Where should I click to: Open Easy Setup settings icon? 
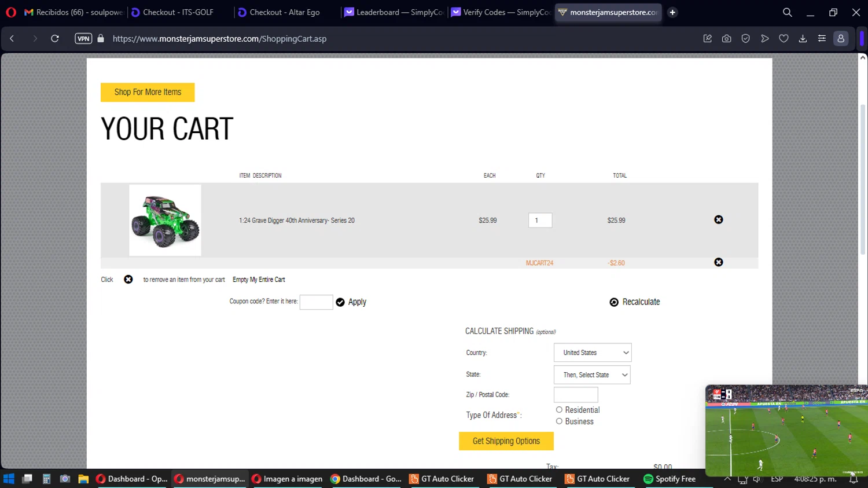[822, 39]
